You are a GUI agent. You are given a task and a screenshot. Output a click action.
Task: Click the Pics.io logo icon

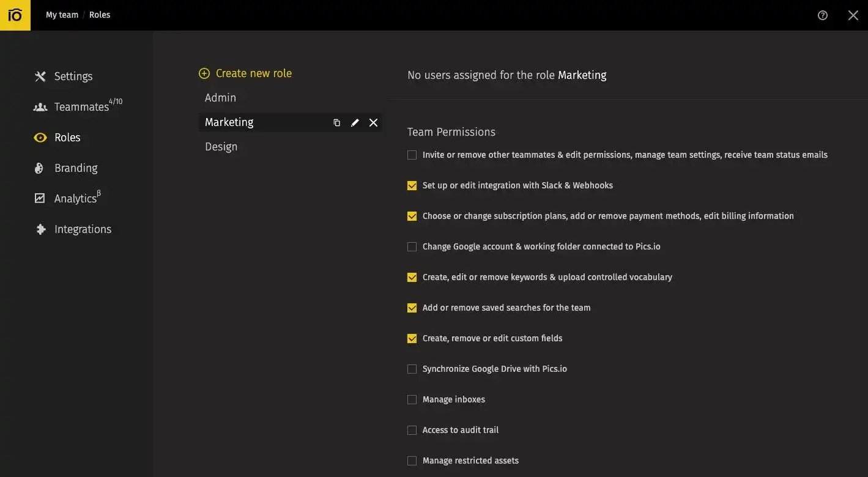point(15,15)
